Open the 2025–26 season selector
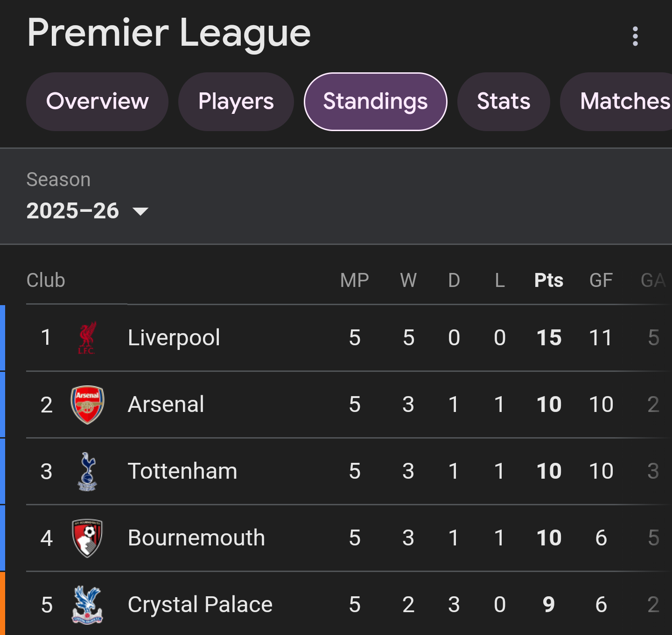Image resolution: width=672 pixels, height=635 pixels. [x=87, y=211]
